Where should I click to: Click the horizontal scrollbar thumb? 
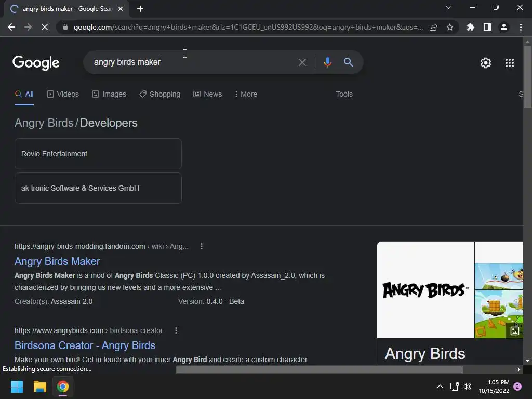click(x=320, y=369)
